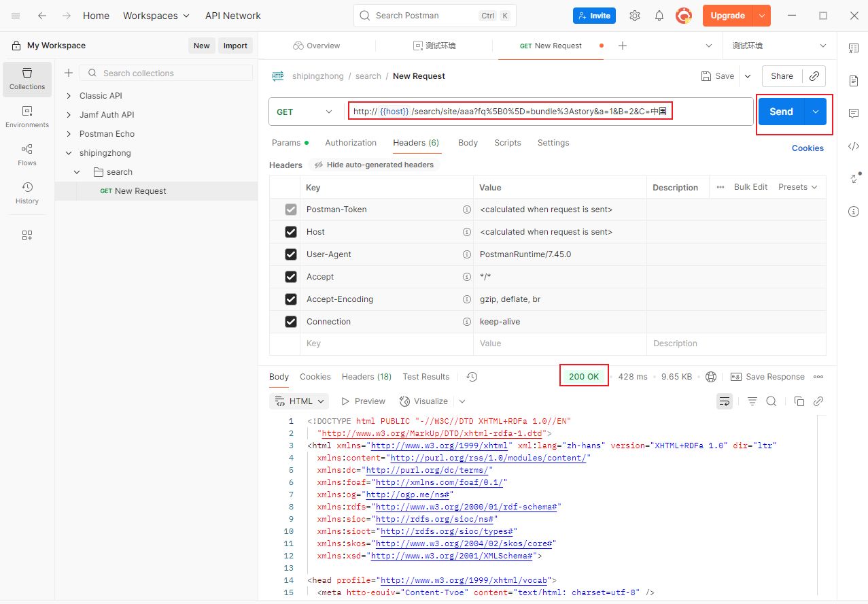Open the Flows sidebar panel

[x=27, y=154]
